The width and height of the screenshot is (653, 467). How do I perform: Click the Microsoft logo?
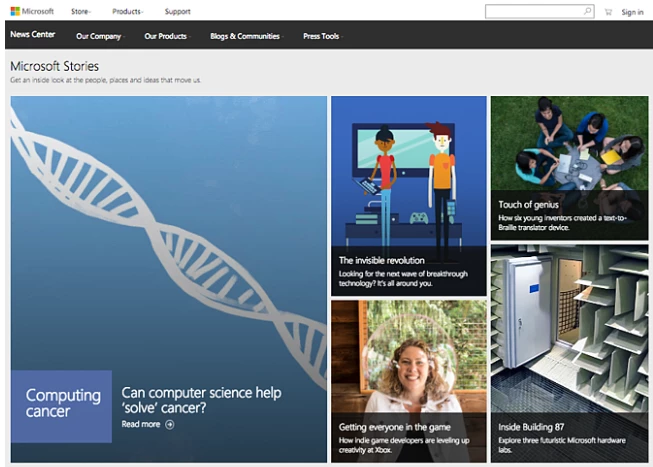pos(32,11)
